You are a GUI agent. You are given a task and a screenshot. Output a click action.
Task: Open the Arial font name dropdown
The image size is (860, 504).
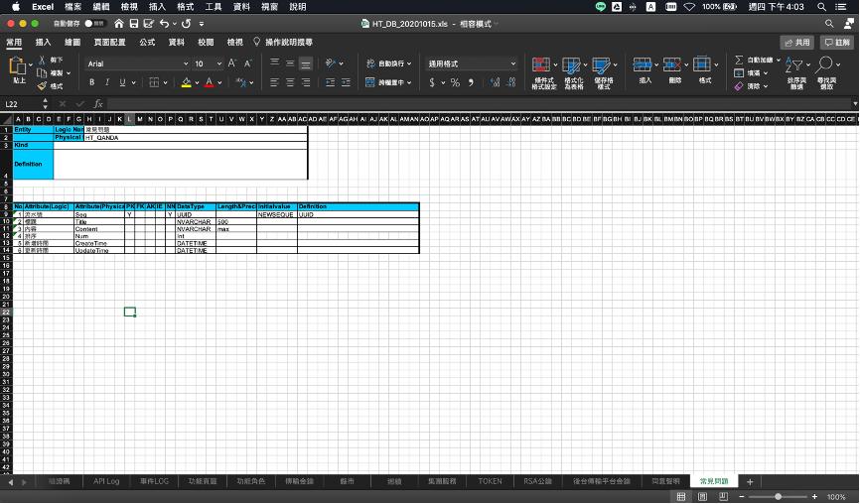tap(186, 64)
